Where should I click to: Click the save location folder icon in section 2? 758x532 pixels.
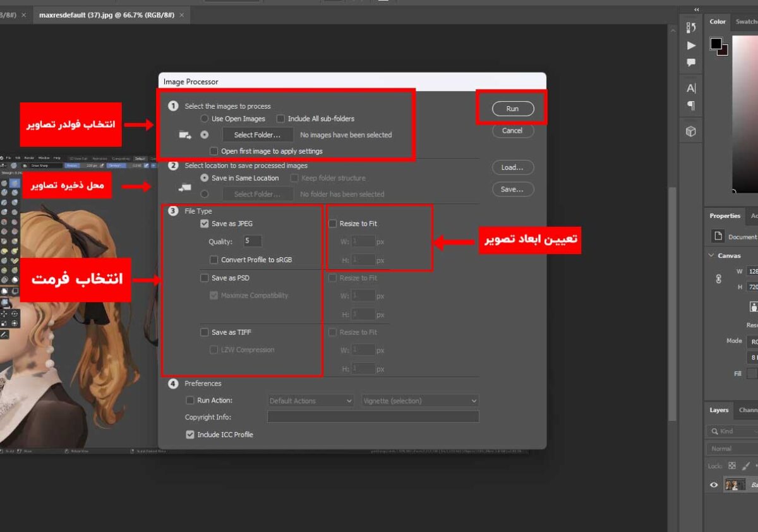(x=185, y=187)
